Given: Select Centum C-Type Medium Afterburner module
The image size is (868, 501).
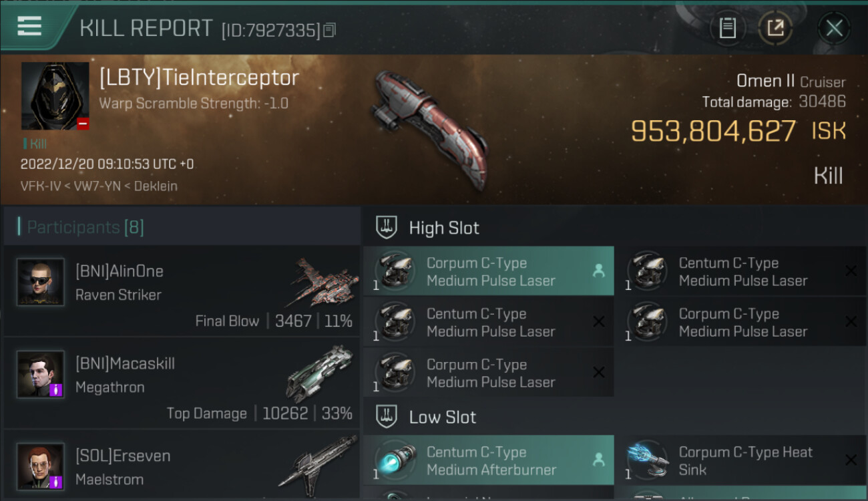Looking at the screenshot, I should (489, 460).
